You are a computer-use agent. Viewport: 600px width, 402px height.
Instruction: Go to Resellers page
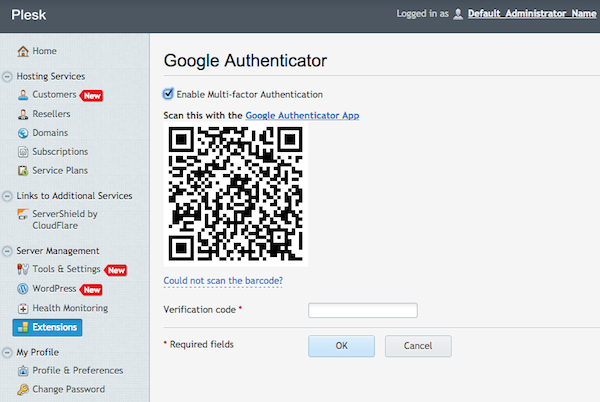(51, 114)
